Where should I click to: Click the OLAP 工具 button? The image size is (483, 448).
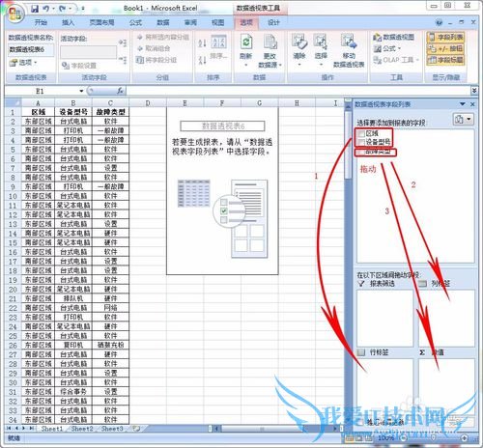pos(397,60)
